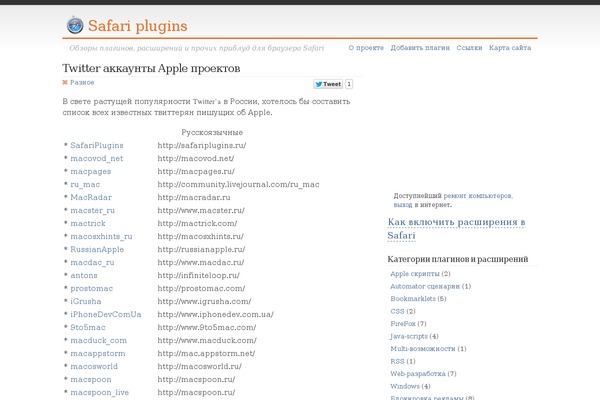Open the antons Twitter link
Viewport: 600px width, 400px height.
click(x=84, y=276)
